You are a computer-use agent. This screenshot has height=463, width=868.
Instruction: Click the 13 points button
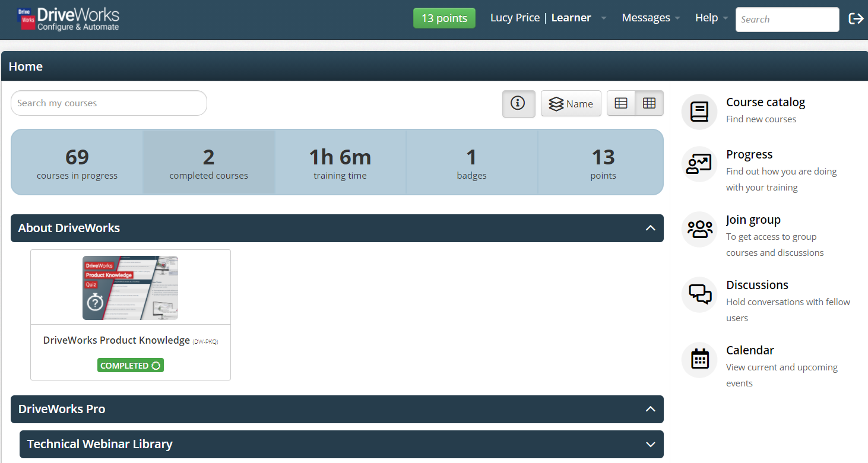(x=444, y=18)
